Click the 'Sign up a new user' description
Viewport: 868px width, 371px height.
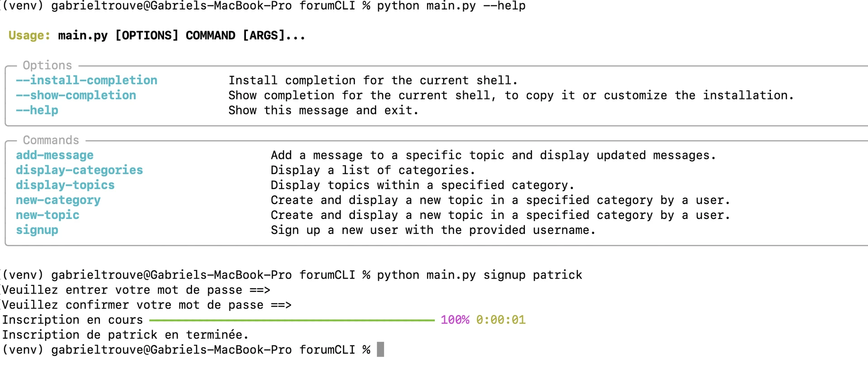(433, 230)
